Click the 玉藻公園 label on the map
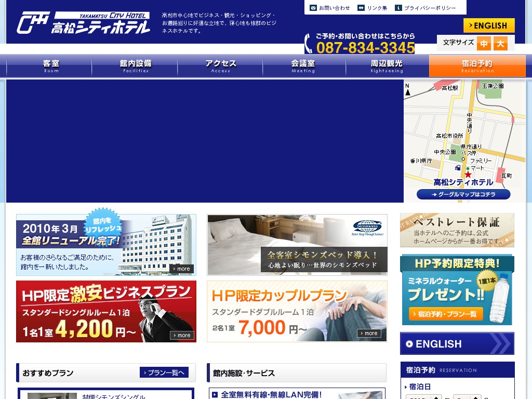This screenshot has height=399, width=532. [x=493, y=86]
